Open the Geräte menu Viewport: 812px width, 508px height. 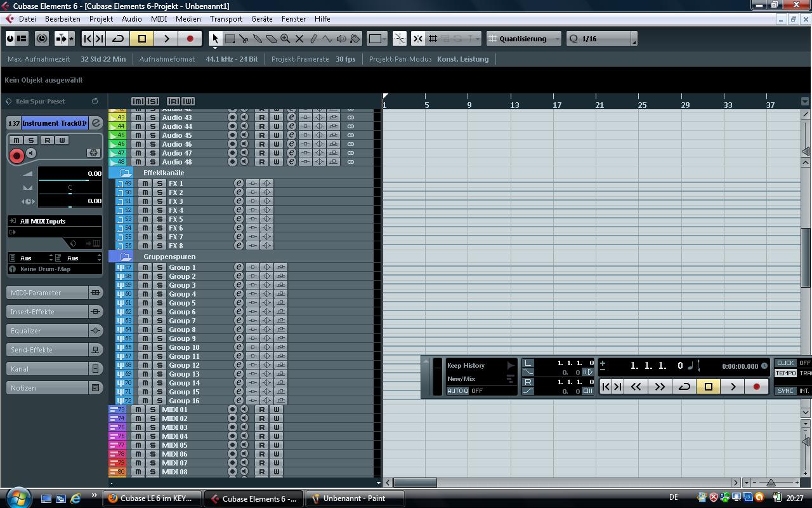click(x=261, y=19)
